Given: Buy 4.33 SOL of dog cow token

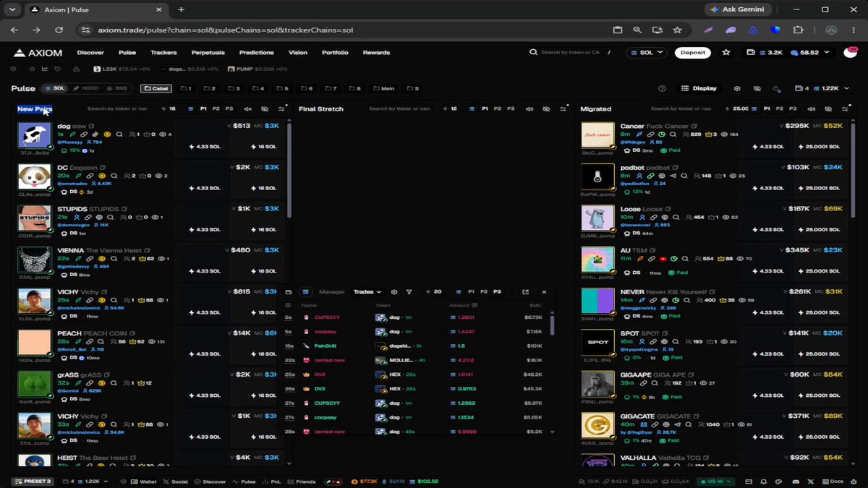Looking at the screenshot, I should [x=205, y=147].
